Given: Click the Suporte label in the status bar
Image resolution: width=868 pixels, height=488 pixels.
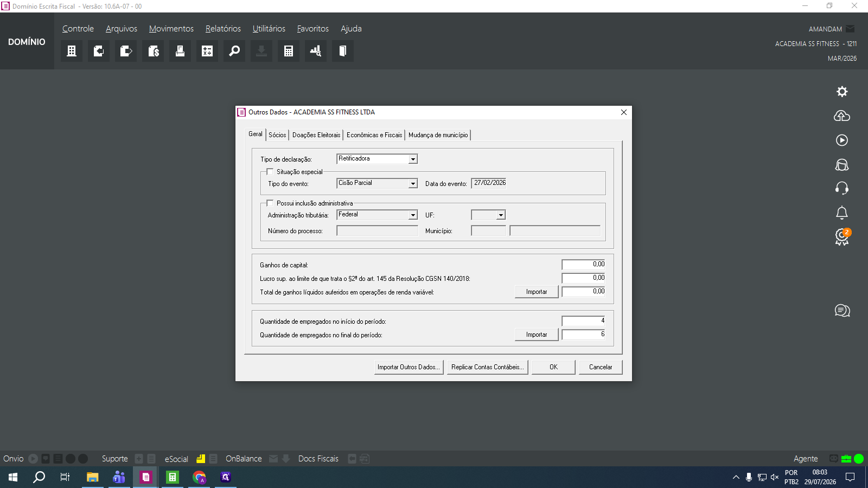Looking at the screenshot, I should point(115,459).
